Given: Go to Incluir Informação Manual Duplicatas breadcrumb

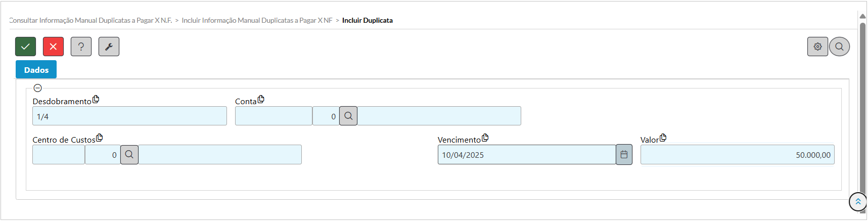Looking at the screenshot, I should coord(257,20).
